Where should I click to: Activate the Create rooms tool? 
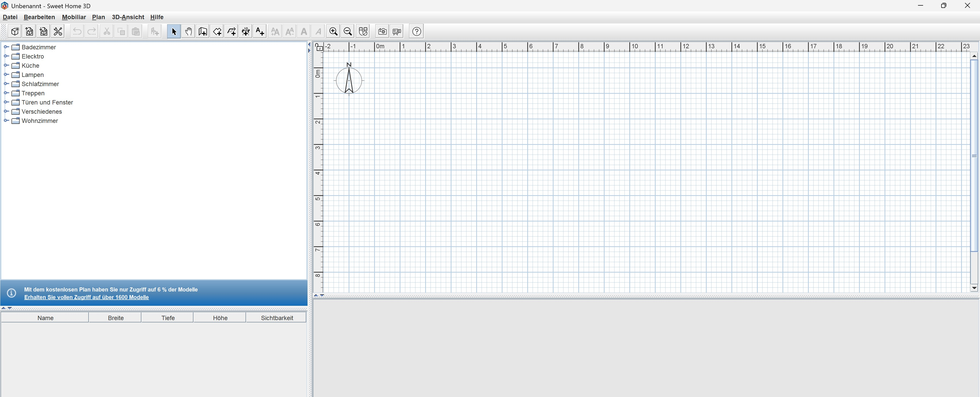coord(217,31)
